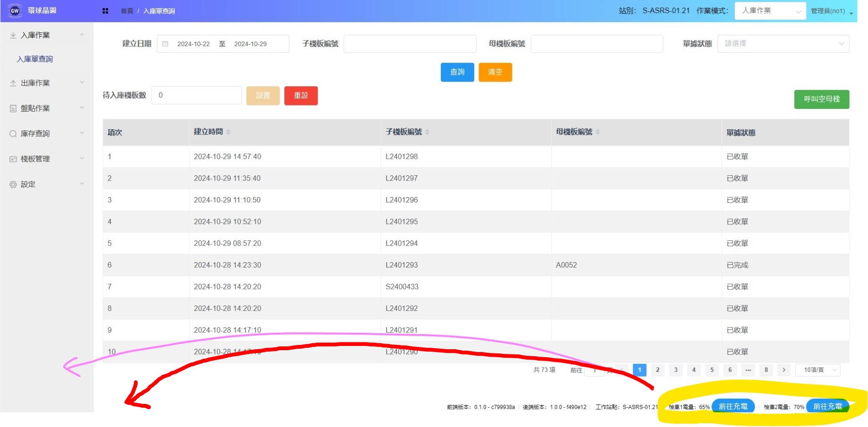Click the grid menu icon in header
The width and height of the screenshot is (868, 427).
pos(105,11)
